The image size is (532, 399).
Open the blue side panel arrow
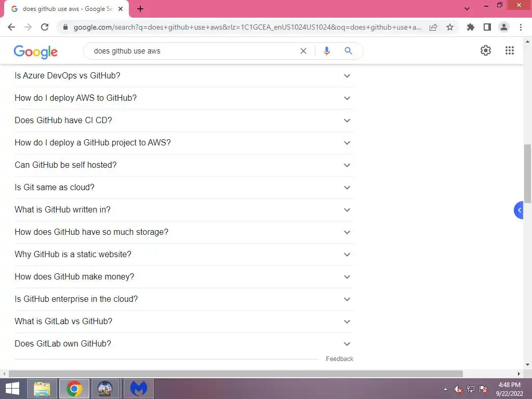tap(519, 210)
